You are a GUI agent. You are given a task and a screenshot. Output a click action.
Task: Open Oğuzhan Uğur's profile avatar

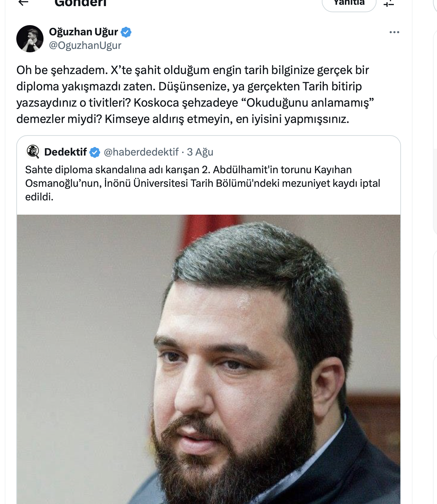[30, 39]
